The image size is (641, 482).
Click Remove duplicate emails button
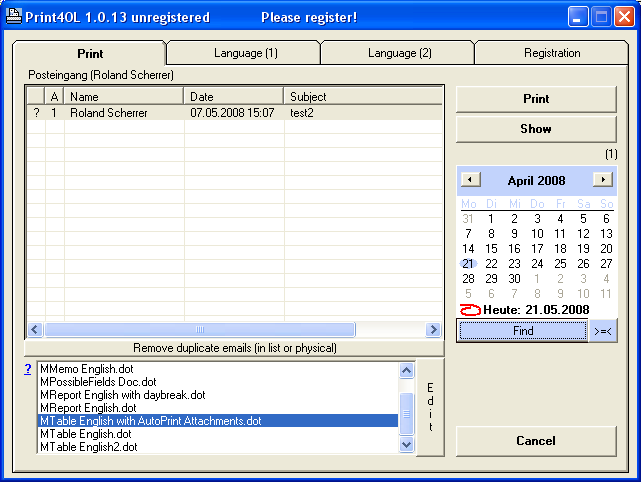point(235,348)
